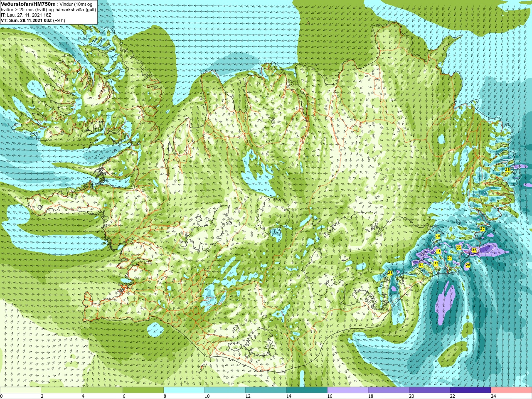Pick the indigo 22–24 legend swatch

click(x=470, y=390)
